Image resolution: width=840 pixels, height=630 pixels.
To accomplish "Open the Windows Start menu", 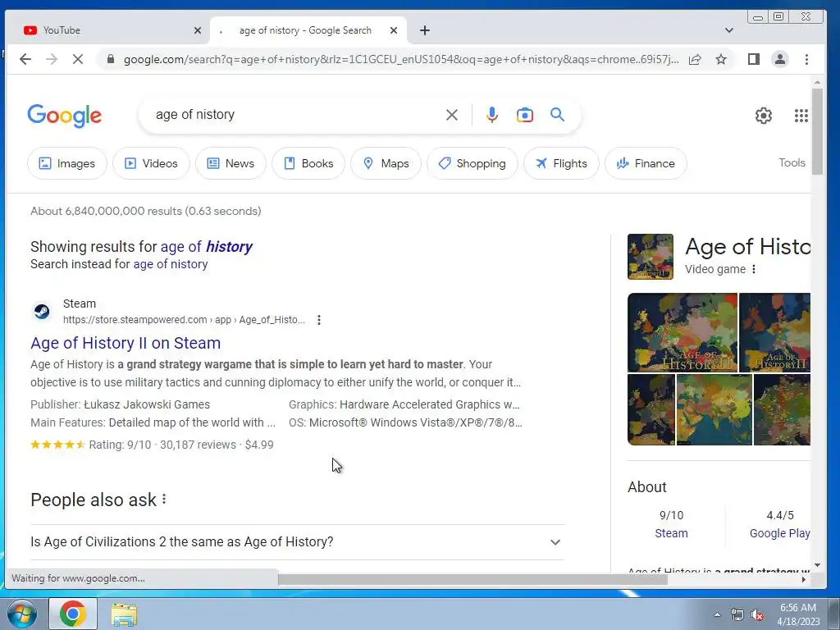I will click(x=21, y=614).
